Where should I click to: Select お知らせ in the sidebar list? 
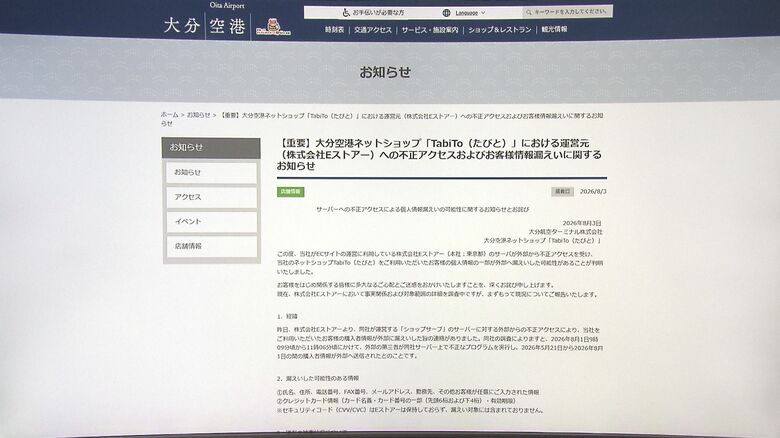[211, 172]
